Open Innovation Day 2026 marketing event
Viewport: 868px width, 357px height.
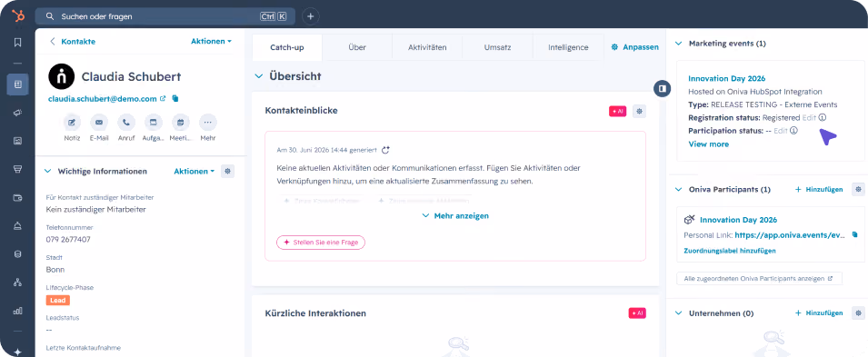726,79
